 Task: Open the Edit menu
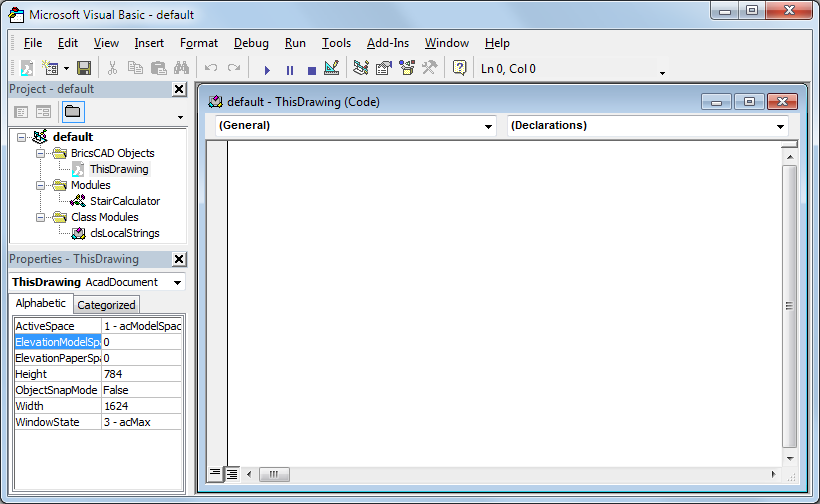tap(67, 43)
